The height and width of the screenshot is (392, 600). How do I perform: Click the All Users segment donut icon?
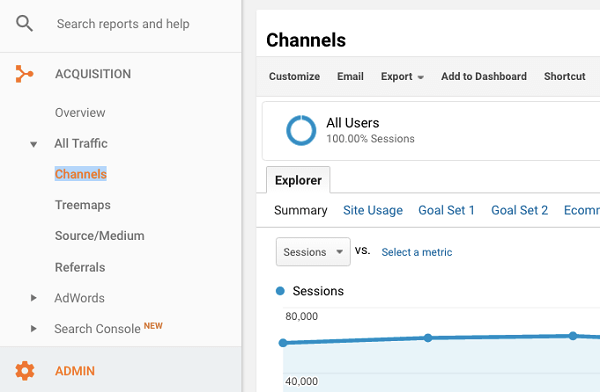coord(301,131)
